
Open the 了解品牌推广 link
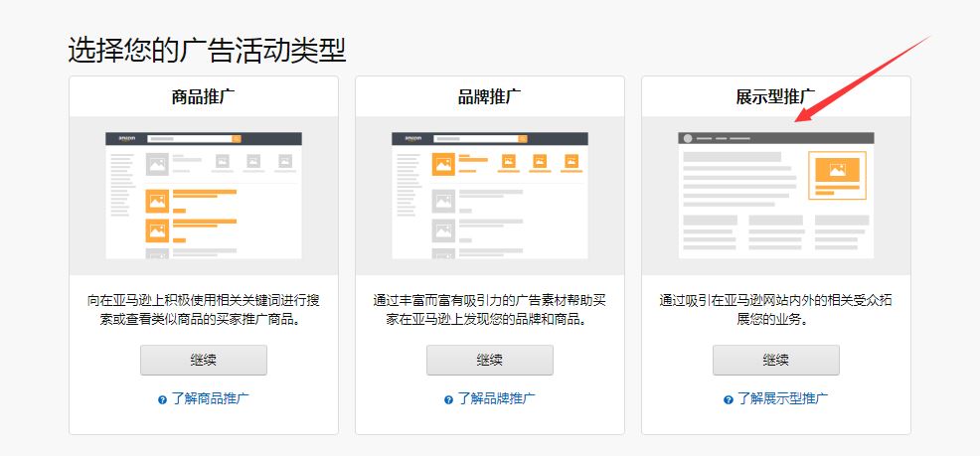(496, 398)
